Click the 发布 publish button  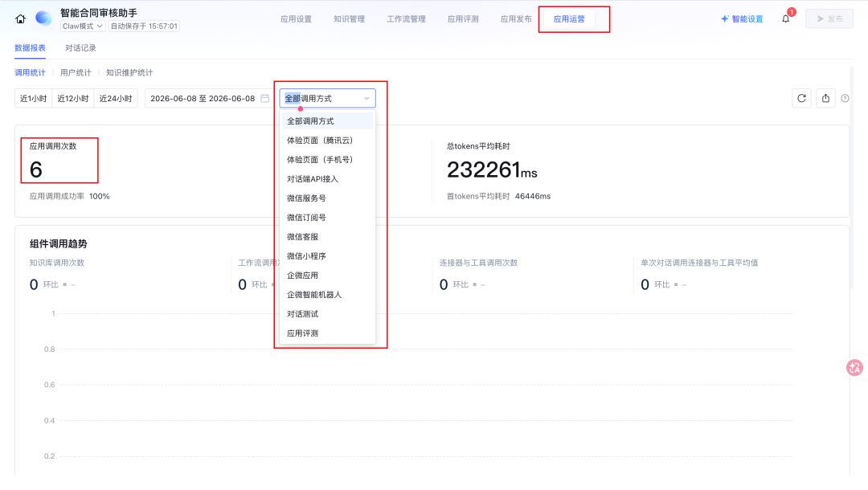(x=829, y=18)
